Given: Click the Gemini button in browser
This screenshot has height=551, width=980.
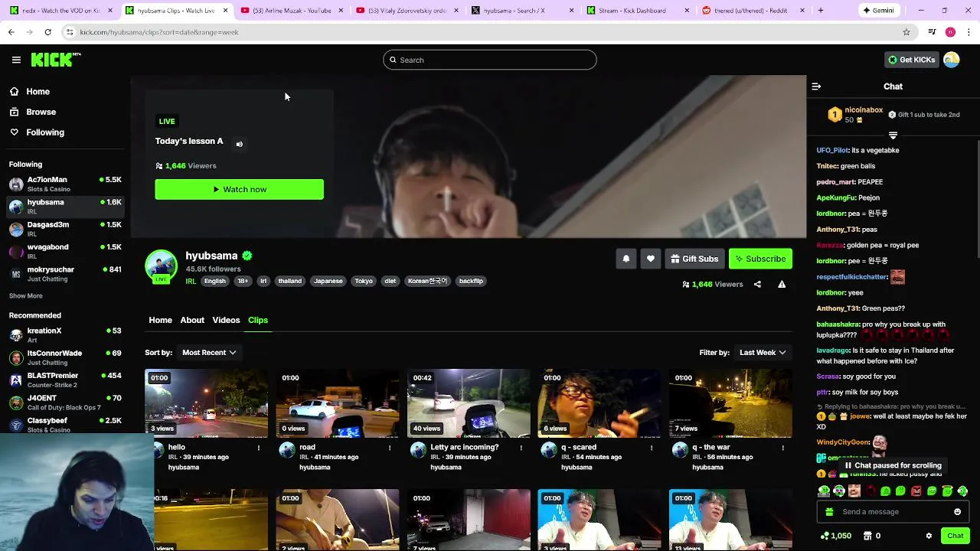Looking at the screenshot, I should click(878, 11).
